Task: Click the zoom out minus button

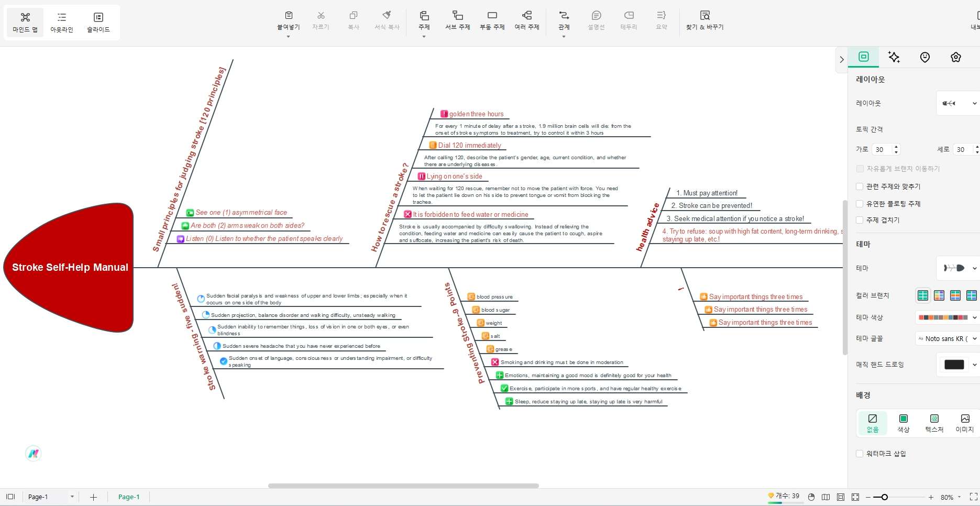Action: 868,497
